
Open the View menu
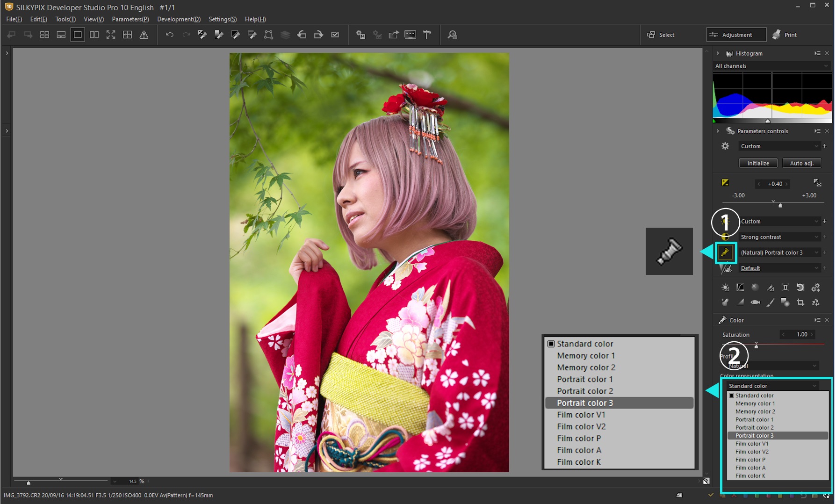click(x=94, y=19)
